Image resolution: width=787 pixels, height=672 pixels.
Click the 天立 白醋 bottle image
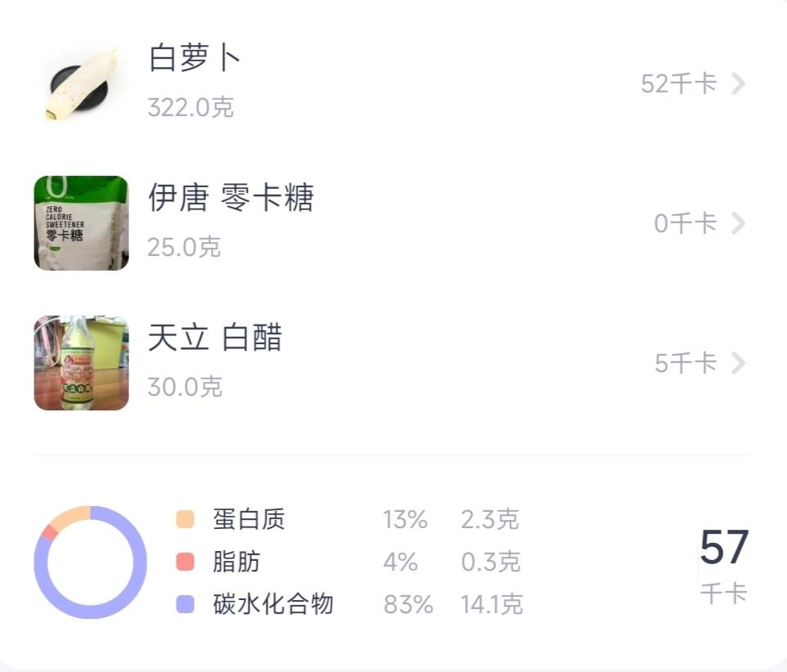pos(80,362)
